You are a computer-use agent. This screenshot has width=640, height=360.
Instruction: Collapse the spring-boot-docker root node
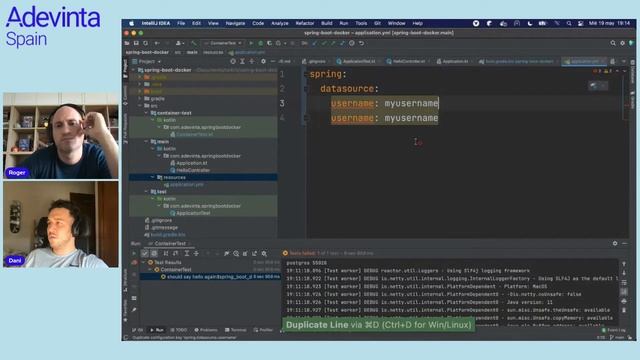(x=133, y=70)
